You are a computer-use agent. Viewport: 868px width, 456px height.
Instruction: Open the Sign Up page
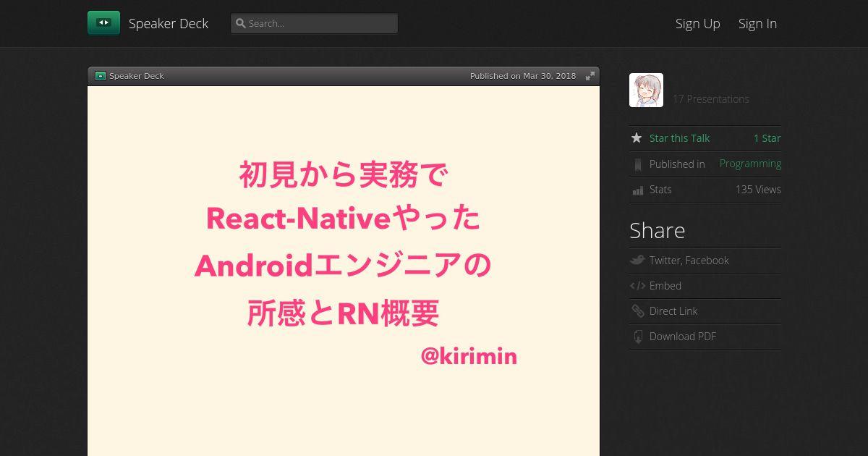pos(698,23)
